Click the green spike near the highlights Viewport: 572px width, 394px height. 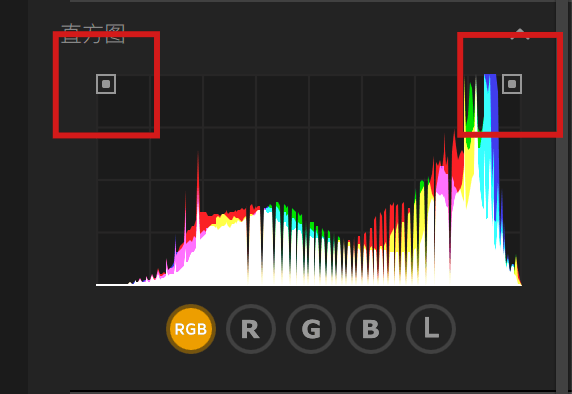point(471,109)
